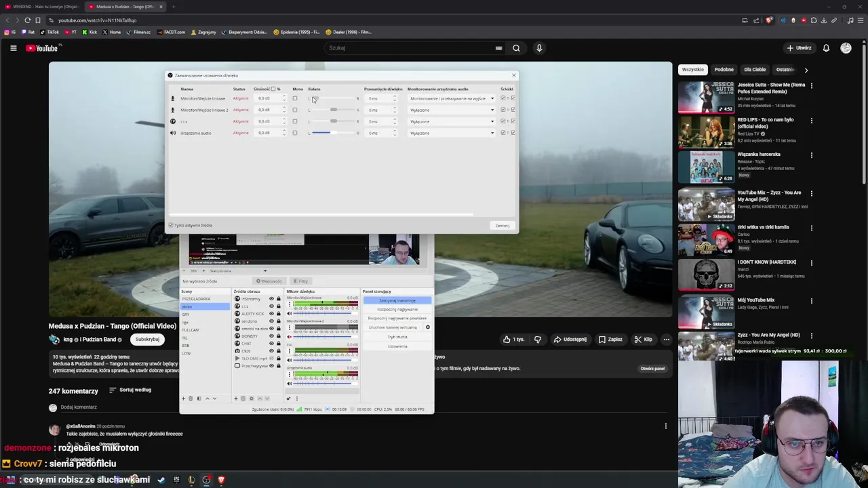Remove selected scene with trash icon in OBS
Viewport: 868px width, 488px height.
pyautogui.click(x=191, y=399)
